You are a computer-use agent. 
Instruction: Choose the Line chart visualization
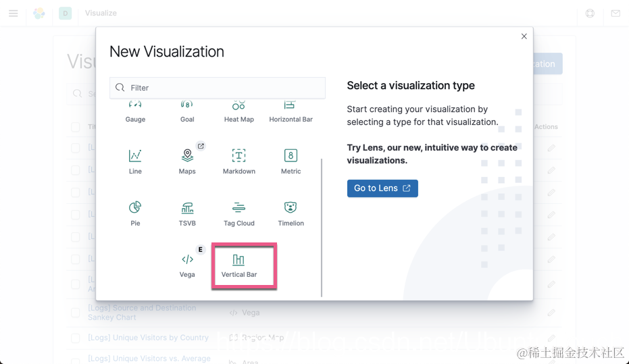coord(135,161)
